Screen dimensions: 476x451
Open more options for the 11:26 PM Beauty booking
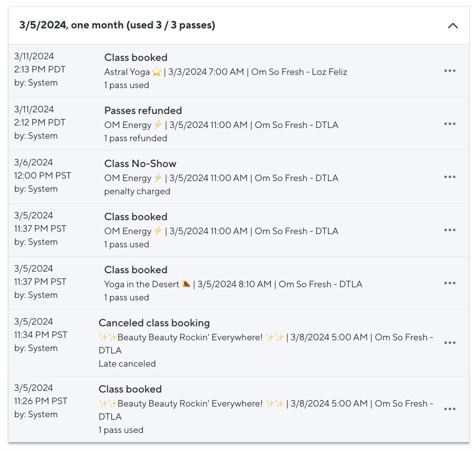tap(450, 409)
